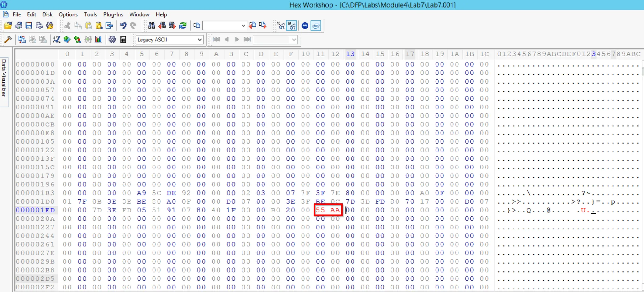Click the Undo arrow icon

coord(123,25)
